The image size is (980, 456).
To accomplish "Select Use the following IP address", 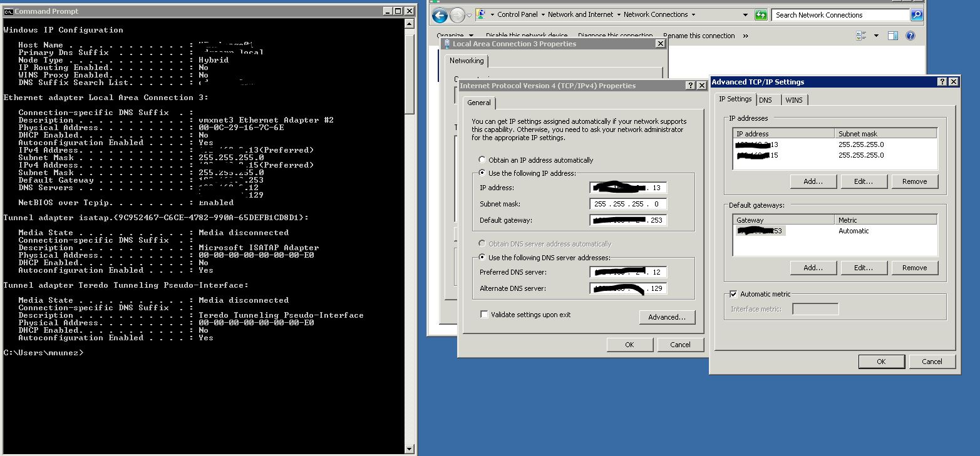I will pyautogui.click(x=482, y=173).
